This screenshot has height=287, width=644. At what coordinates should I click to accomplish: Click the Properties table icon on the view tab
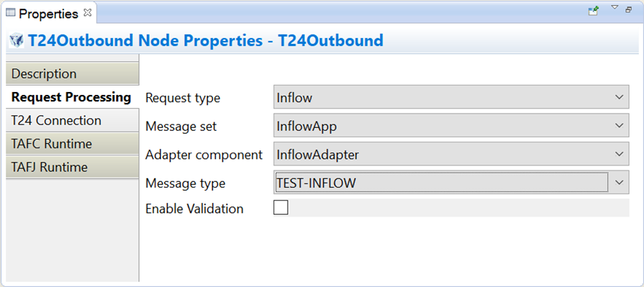click(x=11, y=14)
